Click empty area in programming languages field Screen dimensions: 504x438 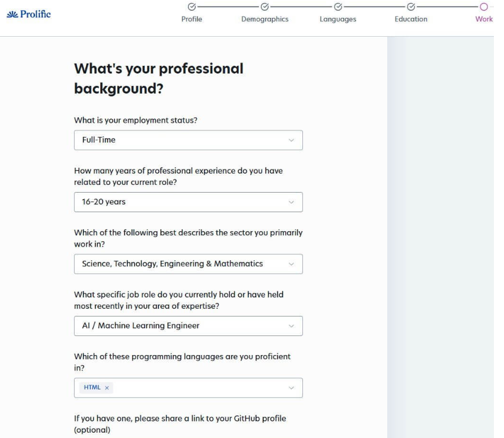(199, 388)
